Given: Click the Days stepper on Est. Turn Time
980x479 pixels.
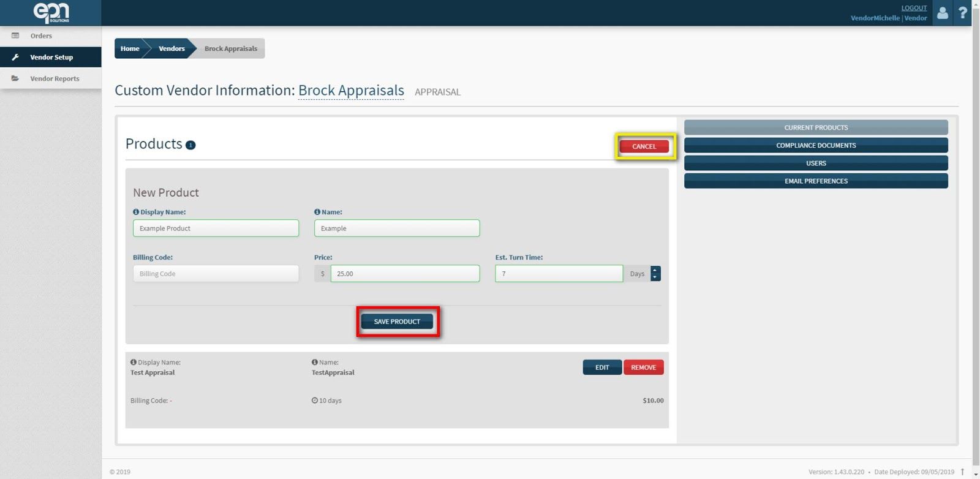Looking at the screenshot, I should (655, 273).
